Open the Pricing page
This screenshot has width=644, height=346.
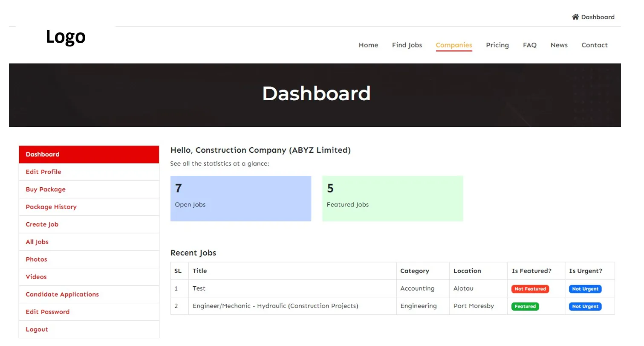tap(497, 45)
